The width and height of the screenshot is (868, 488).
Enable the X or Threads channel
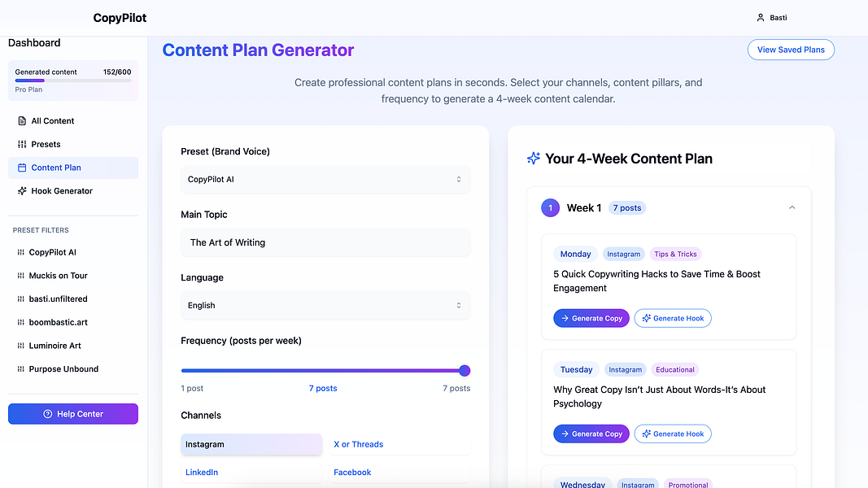coord(399,444)
